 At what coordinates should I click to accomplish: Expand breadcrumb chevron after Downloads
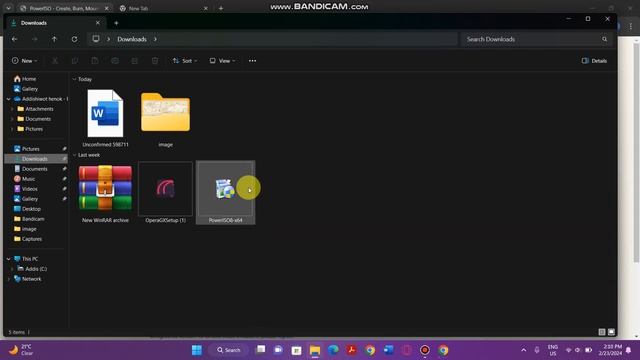click(155, 39)
